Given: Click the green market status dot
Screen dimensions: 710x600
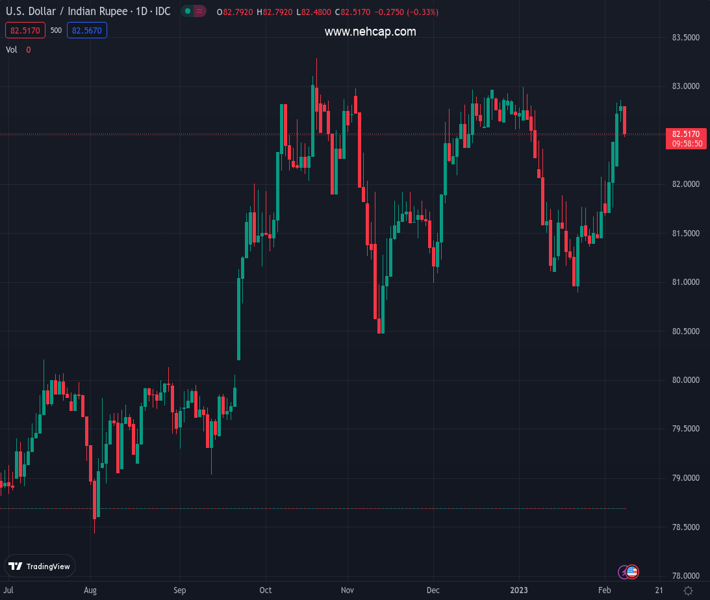Looking at the screenshot, I should tap(187, 11).
